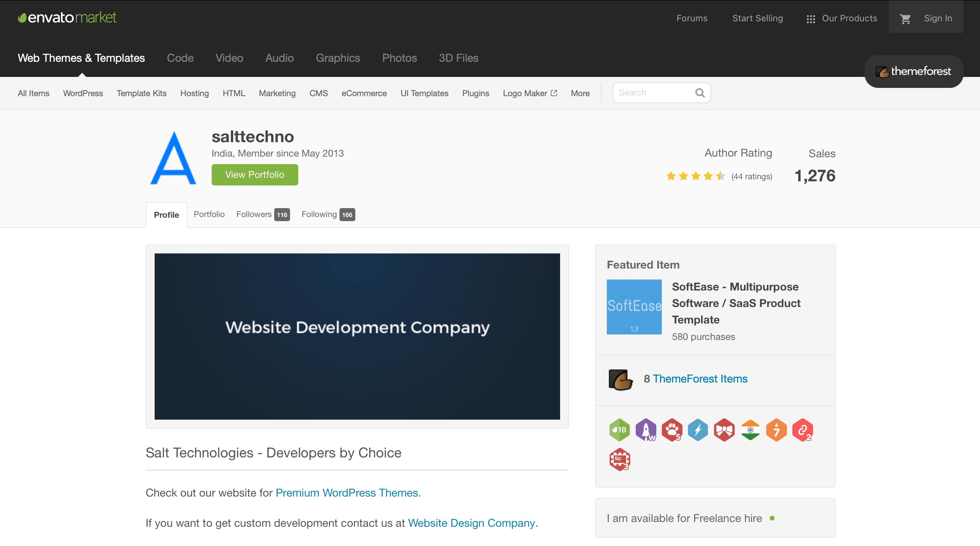
Task: Click the orange 7-year birthday candle badge
Action: pos(777,430)
